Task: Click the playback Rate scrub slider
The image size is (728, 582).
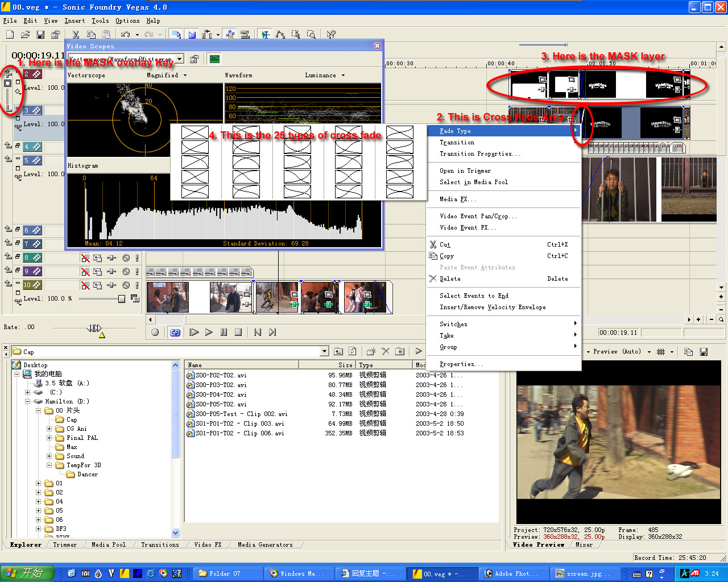Action: click(x=94, y=328)
